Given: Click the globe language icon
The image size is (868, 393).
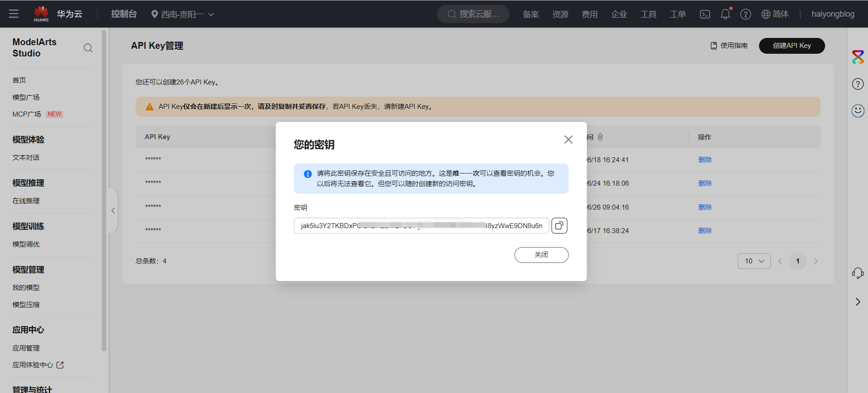Looking at the screenshot, I should tap(766, 14).
